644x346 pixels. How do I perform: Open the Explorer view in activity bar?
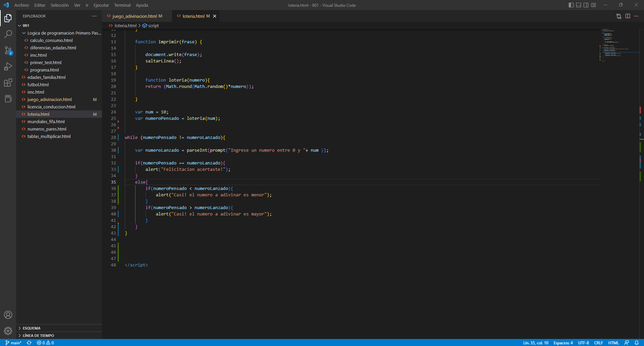click(8, 18)
